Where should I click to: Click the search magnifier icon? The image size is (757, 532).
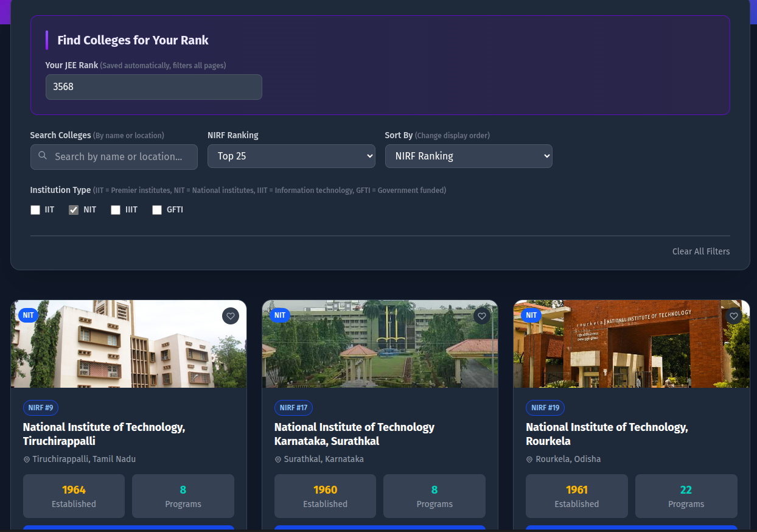pos(43,156)
